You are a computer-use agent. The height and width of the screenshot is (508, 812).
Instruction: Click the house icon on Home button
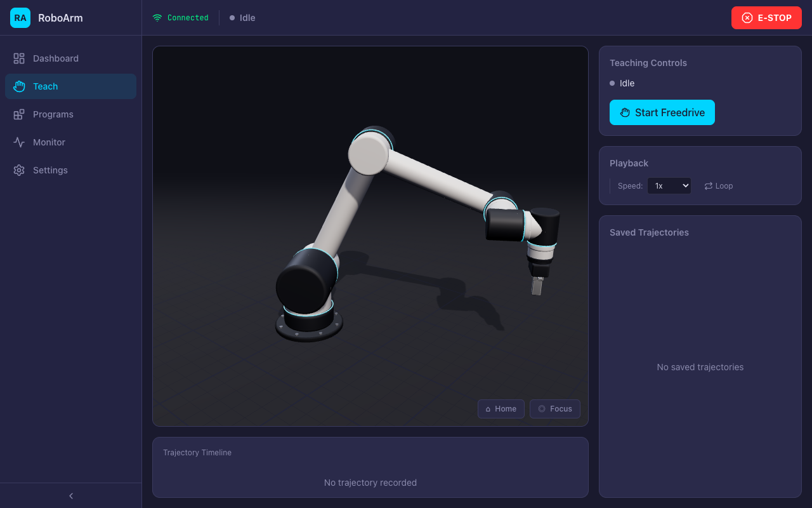[x=488, y=409]
